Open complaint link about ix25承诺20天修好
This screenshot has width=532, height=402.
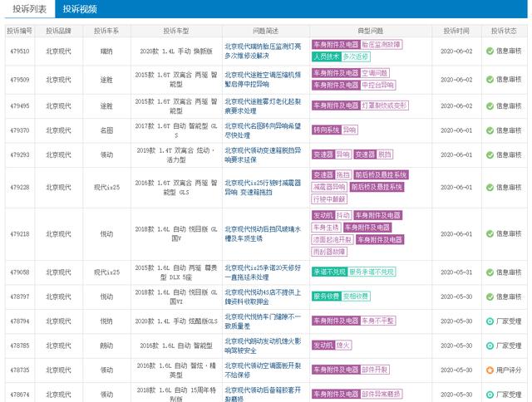click(x=263, y=272)
